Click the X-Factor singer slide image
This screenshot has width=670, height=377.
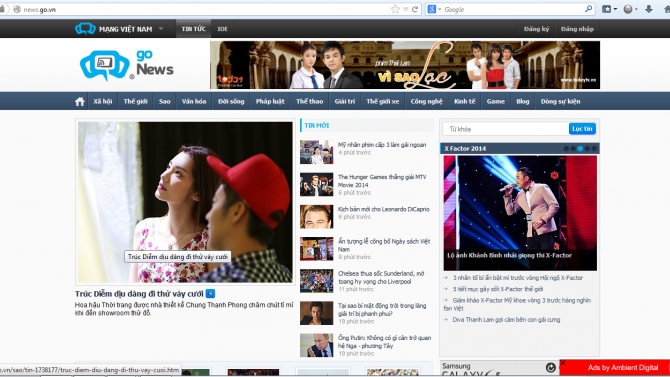click(520, 213)
